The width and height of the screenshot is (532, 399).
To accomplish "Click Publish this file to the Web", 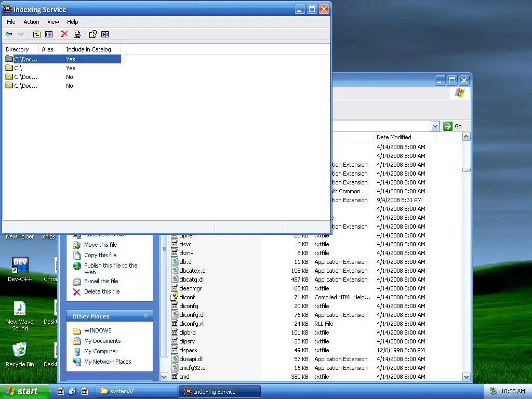I will click(x=111, y=269).
